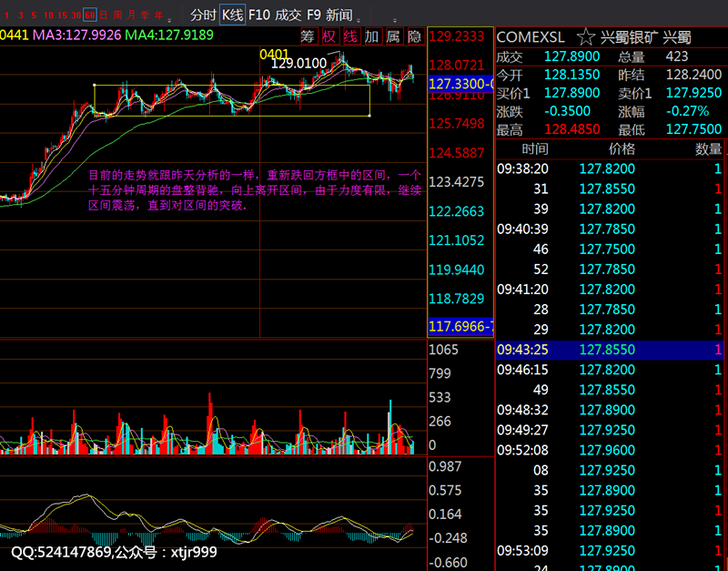Click the 昨结 value 128.2400

click(x=693, y=75)
